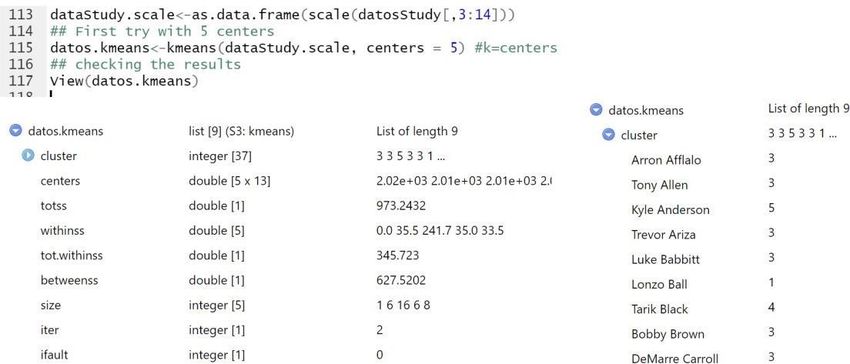
Task: Select the iter row
Action: point(281,330)
